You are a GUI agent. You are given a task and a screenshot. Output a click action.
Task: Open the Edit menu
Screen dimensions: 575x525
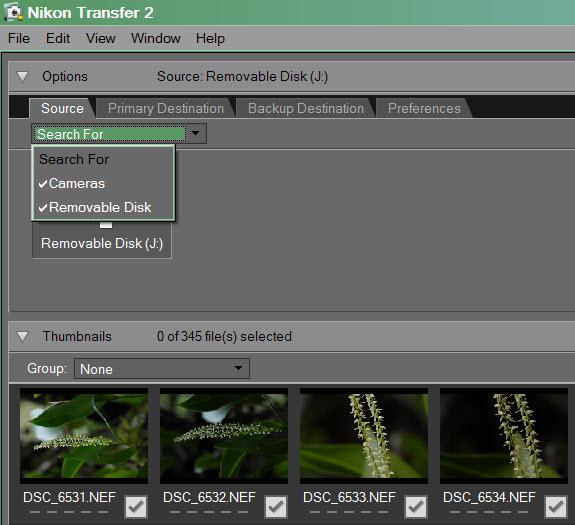tap(58, 38)
